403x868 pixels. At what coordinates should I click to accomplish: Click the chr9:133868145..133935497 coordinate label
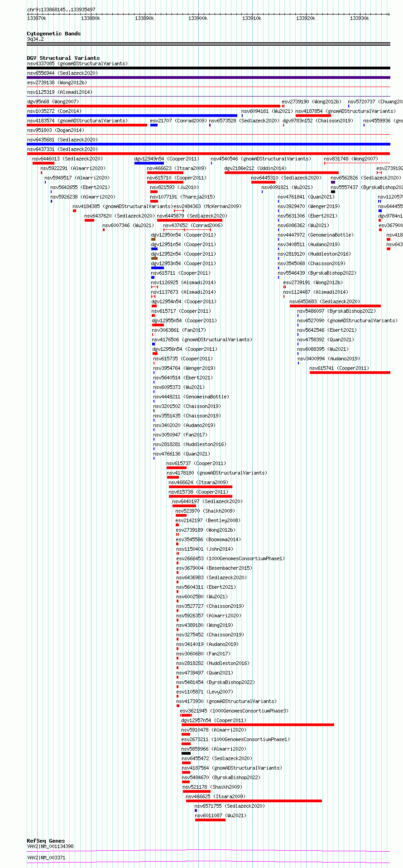(61, 10)
